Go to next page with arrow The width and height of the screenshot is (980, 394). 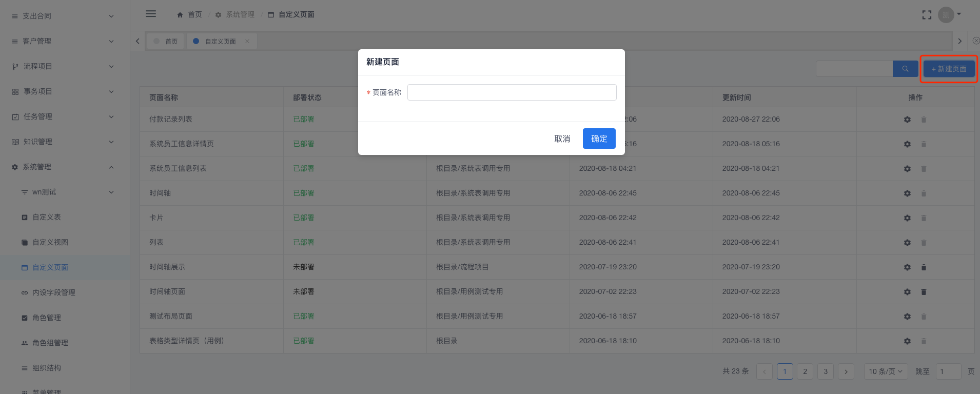[846, 371]
